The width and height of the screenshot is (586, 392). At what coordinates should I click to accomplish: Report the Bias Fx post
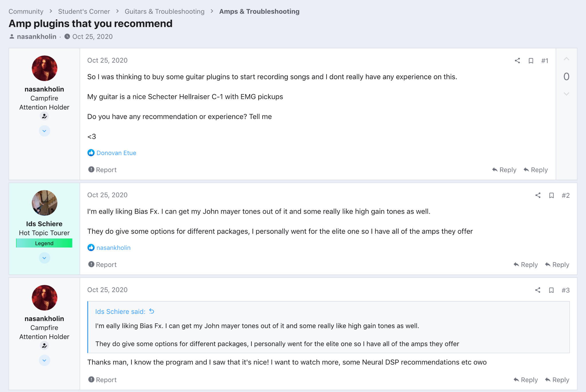[x=102, y=265]
